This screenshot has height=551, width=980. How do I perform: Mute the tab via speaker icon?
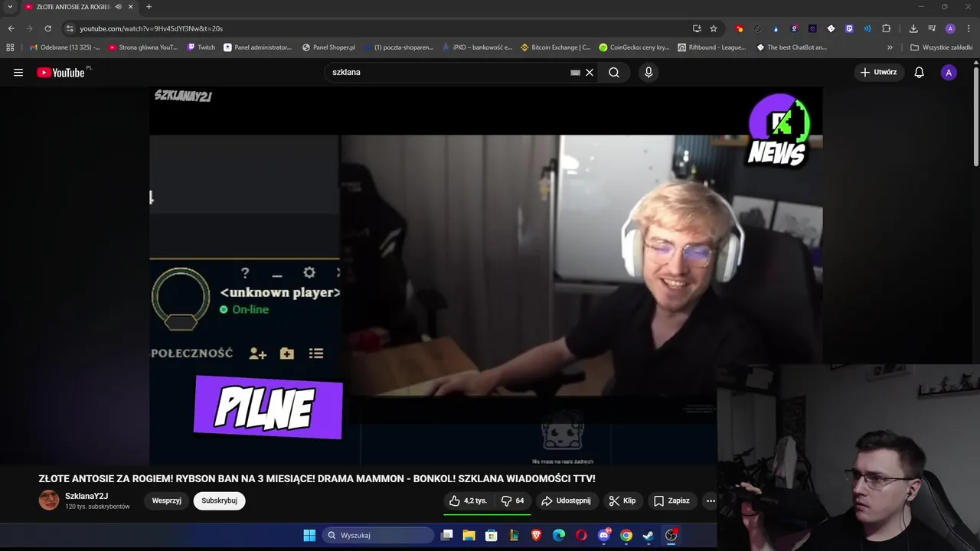point(119,7)
